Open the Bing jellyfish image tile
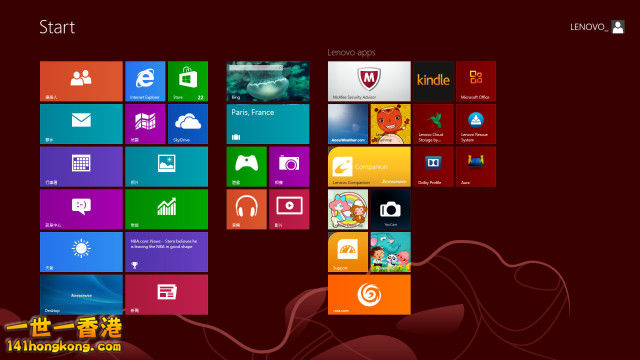640x360 pixels. point(268,81)
